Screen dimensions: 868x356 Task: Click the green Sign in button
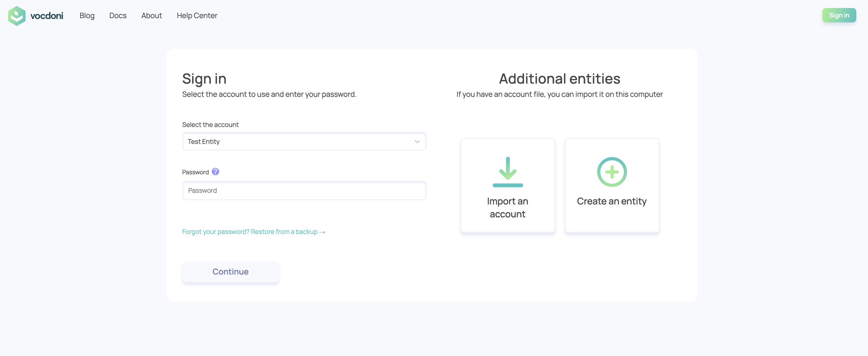839,15
